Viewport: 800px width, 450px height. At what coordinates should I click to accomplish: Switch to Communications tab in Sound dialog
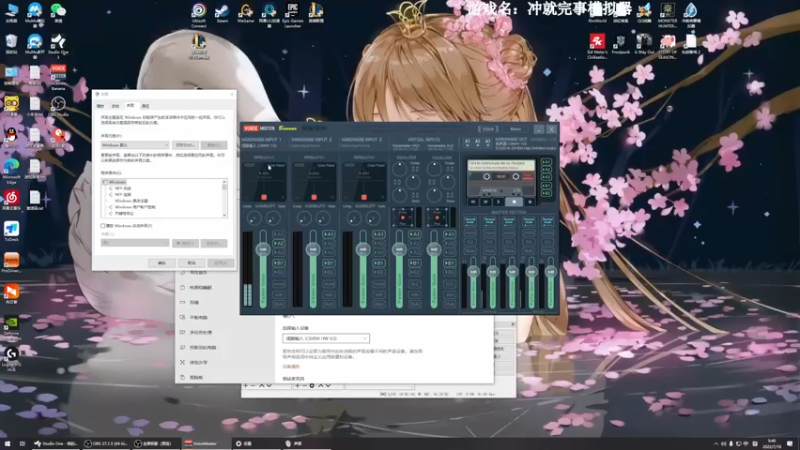click(x=145, y=106)
